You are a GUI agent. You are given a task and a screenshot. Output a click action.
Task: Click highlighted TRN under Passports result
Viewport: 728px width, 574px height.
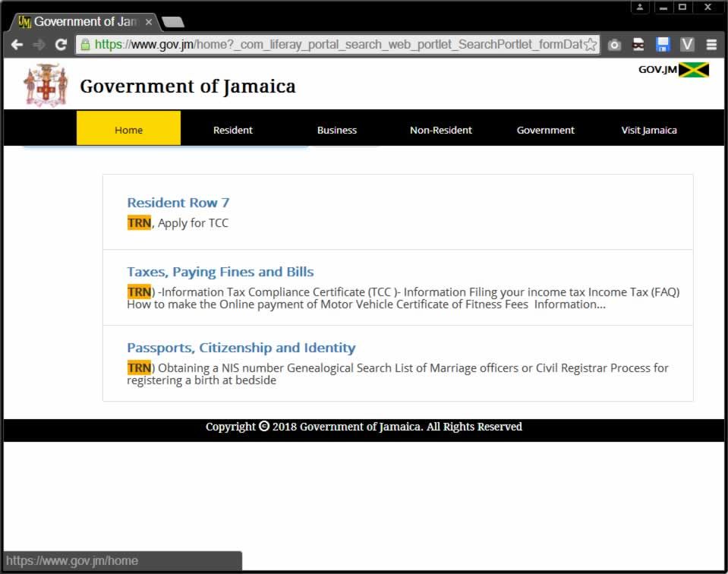point(139,367)
